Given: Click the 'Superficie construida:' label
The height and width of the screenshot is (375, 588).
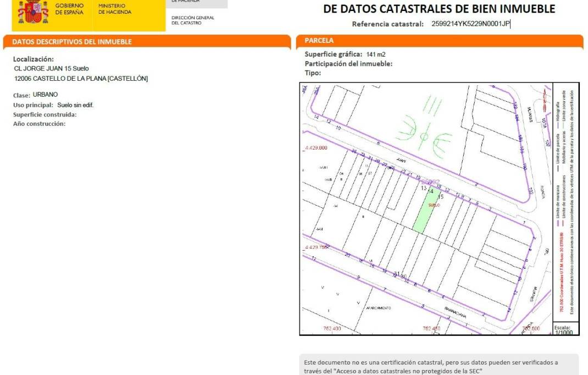Looking at the screenshot, I should coord(45,114).
